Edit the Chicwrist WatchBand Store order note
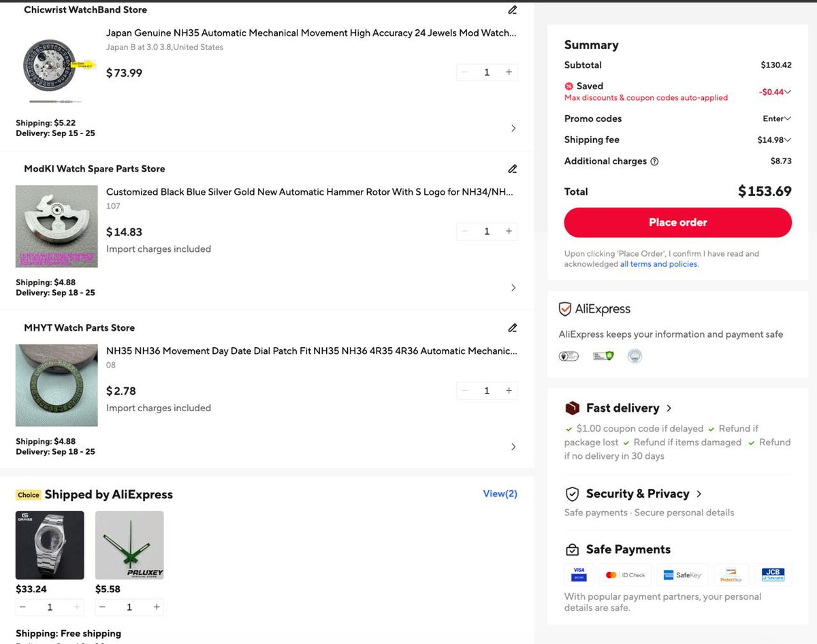817x644 pixels. point(513,10)
